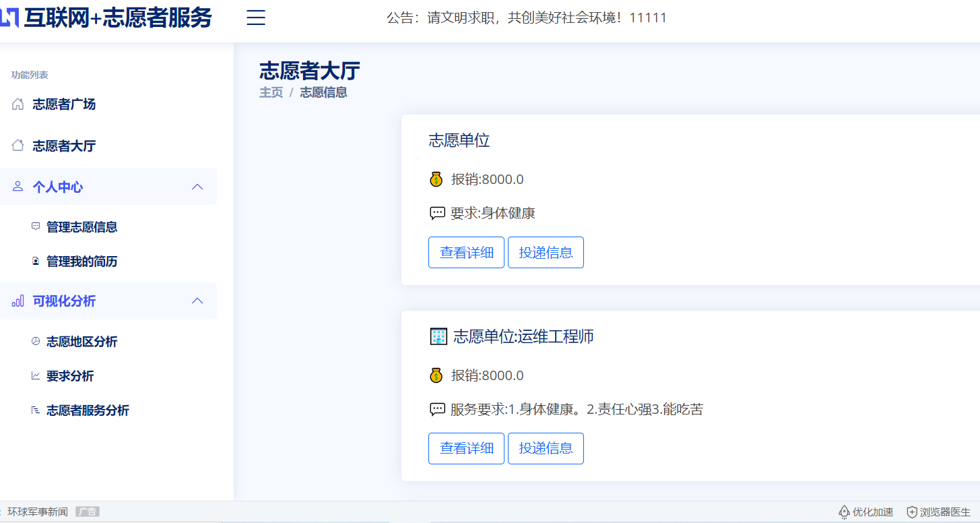Click the message icon beside 管理志愿信息
The height and width of the screenshot is (523, 980).
click(36, 227)
